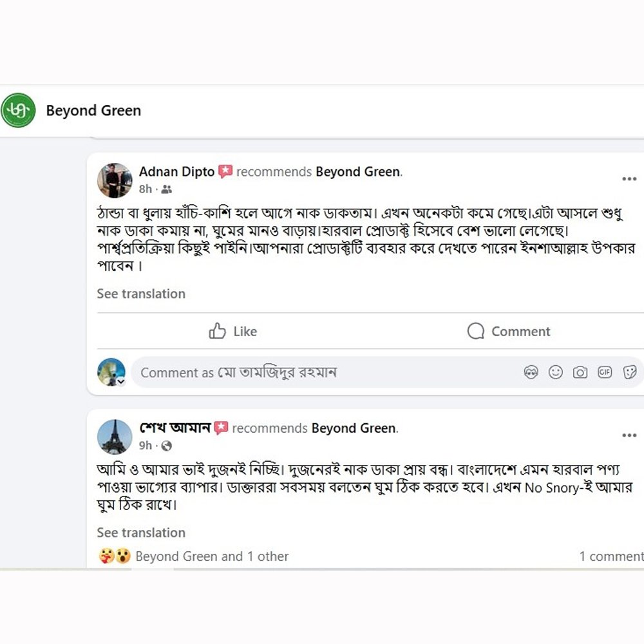Click the speech bubble Comment icon
This screenshot has width=644, height=644.
tap(476, 331)
